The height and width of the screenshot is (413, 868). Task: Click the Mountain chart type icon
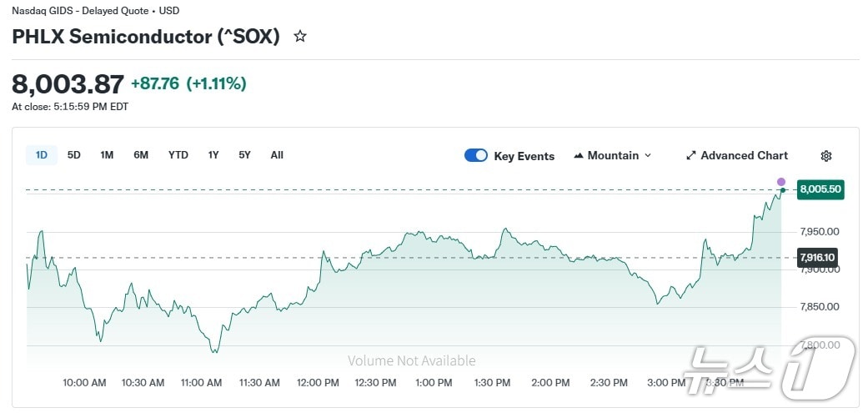pos(578,156)
